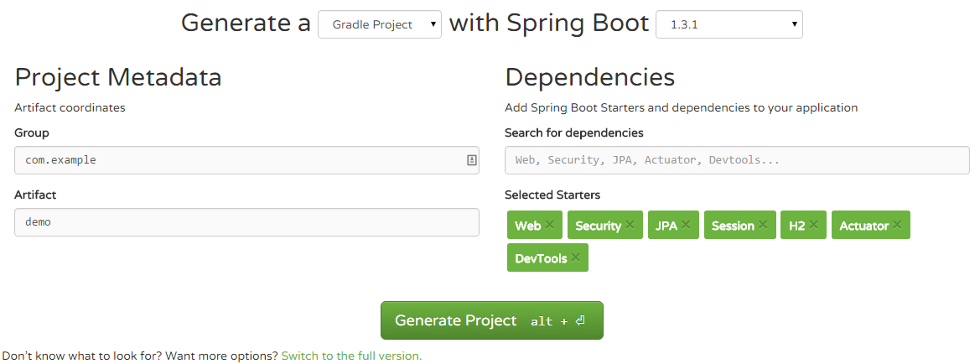Click the Dependencies heading
This screenshot has height=364, width=980.
[590, 77]
